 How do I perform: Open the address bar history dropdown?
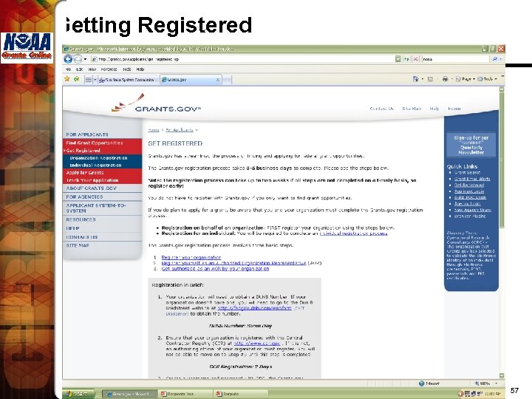click(x=398, y=59)
